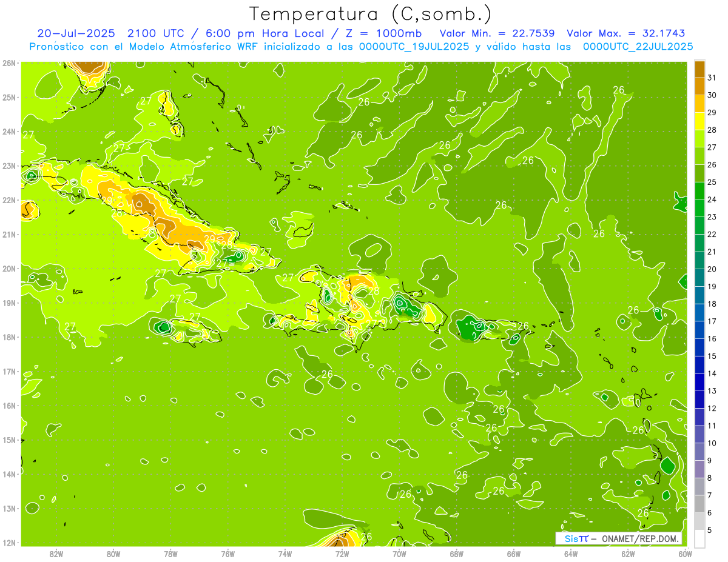Click the legend value label "31"
This screenshot has width=728, height=562.
(x=712, y=78)
